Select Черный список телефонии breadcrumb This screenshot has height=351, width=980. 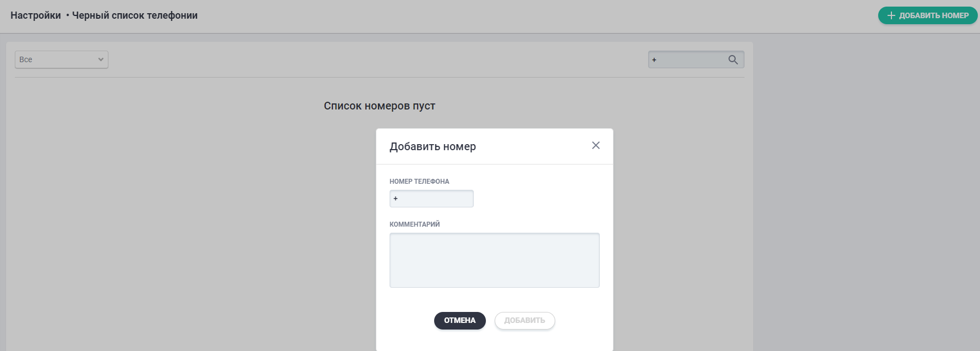(x=135, y=15)
